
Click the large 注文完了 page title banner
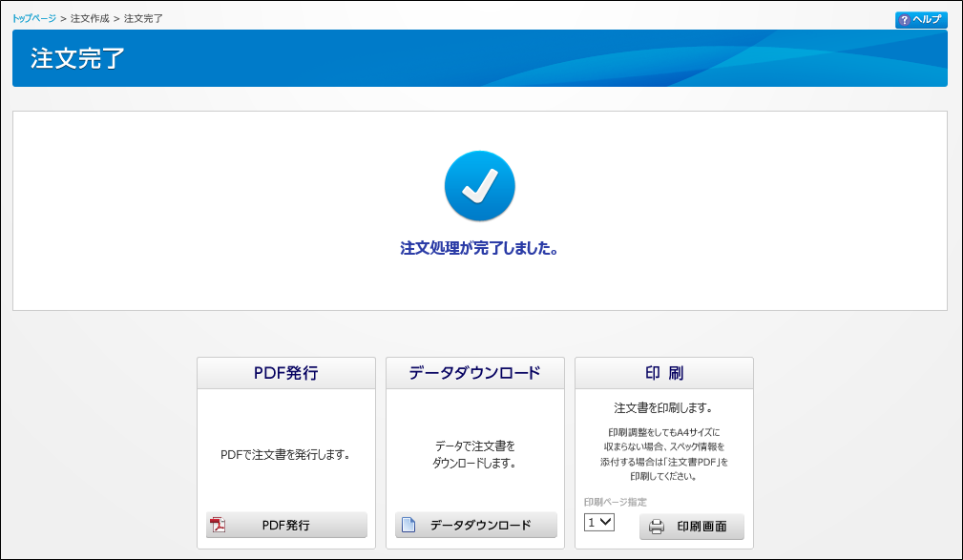77,58
